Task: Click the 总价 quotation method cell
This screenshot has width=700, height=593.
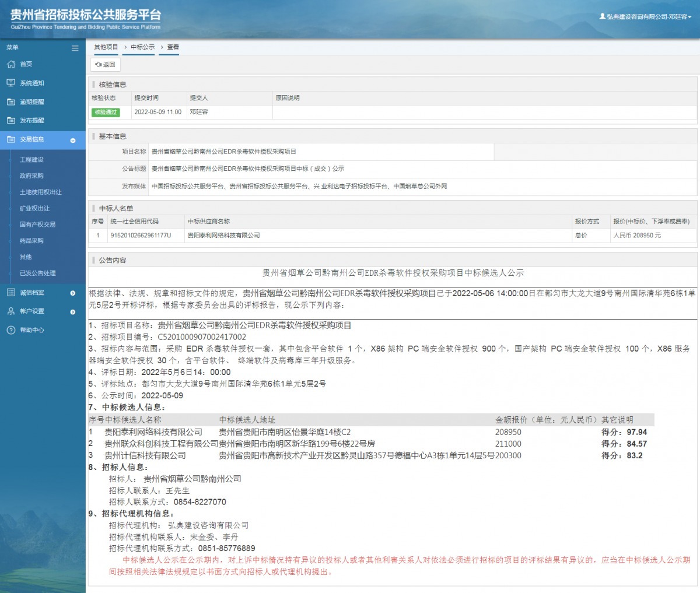Action: point(581,236)
